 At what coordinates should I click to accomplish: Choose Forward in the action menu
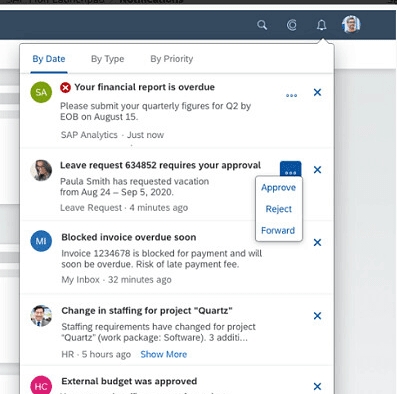click(278, 230)
